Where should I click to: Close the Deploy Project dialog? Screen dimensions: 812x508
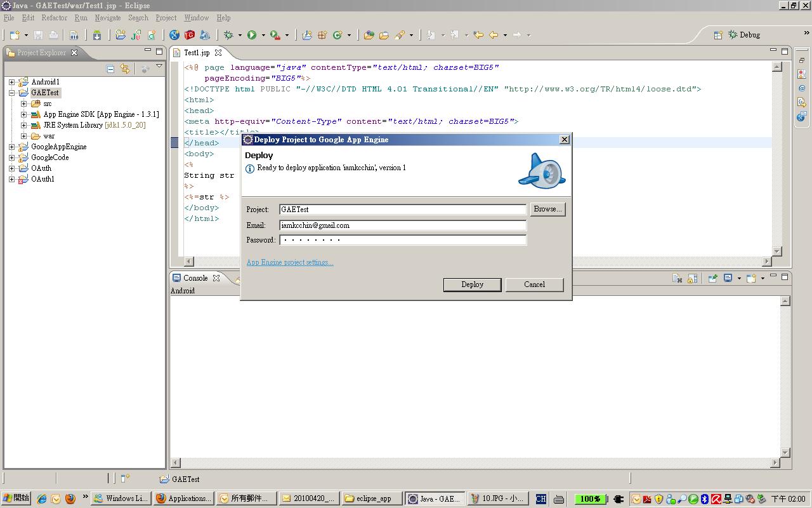pyautogui.click(x=564, y=140)
